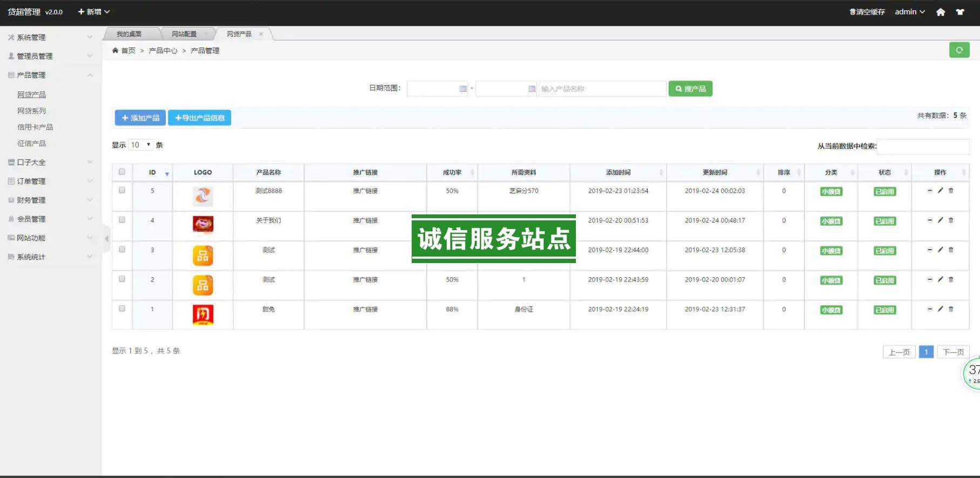Click edit pencil icon for product ID 5
The width and height of the screenshot is (980, 478).
(x=940, y=191)
